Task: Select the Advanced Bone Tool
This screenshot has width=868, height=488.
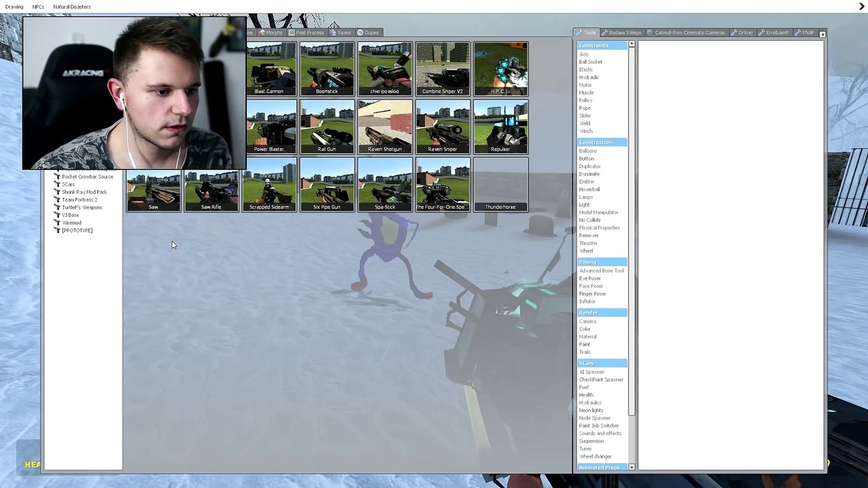Action: coord(601,271)
